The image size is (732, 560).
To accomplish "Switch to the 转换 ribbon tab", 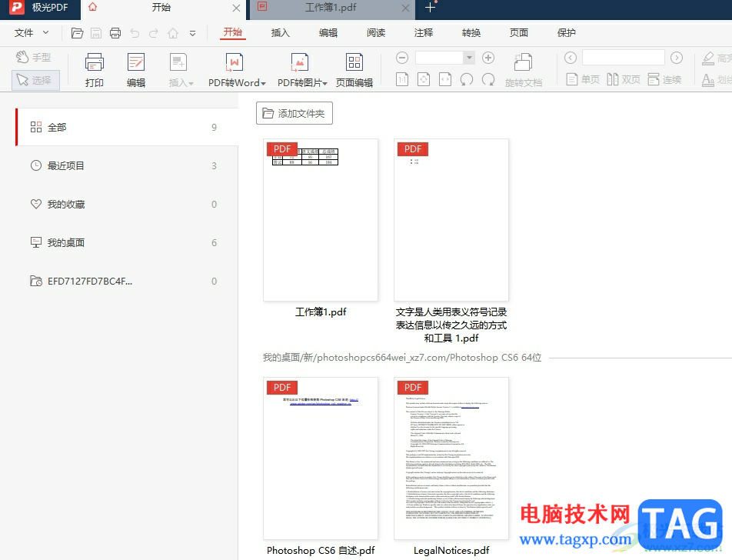I will click(471, 33).
